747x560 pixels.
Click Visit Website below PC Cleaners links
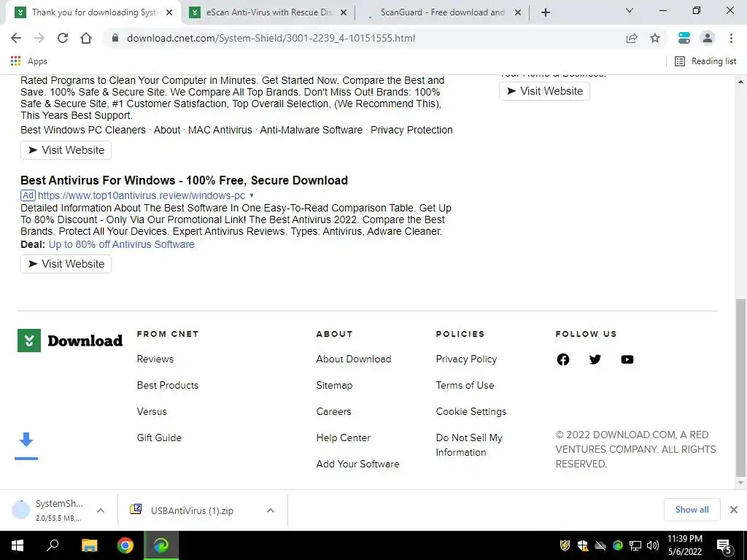(x=66, y=150)
